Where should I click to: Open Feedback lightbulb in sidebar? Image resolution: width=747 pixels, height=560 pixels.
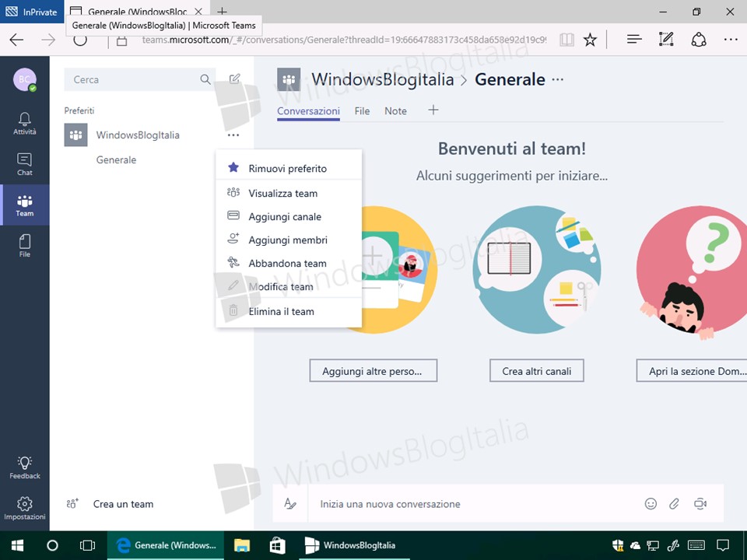(24, 467)
